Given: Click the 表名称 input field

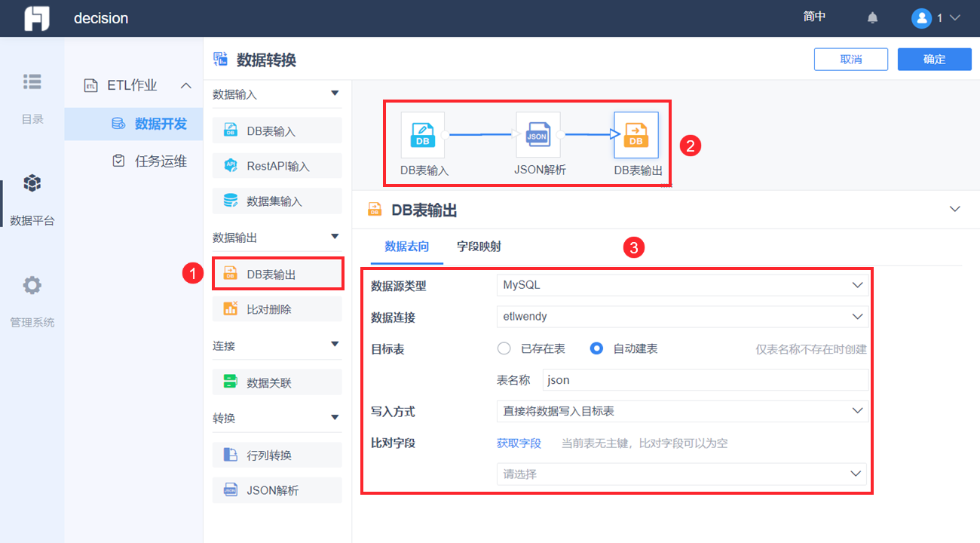Looking at the screenshot, I should click(x=706, y=380).
